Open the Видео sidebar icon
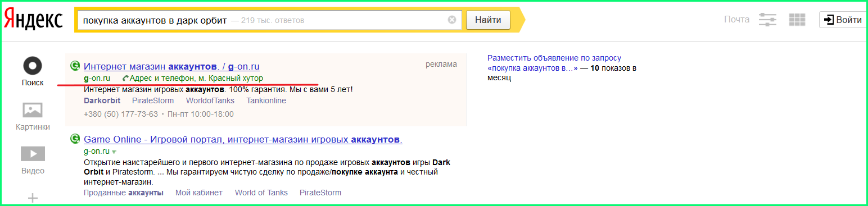The width and height of the screenshot is (868, 206). (33, 153)
